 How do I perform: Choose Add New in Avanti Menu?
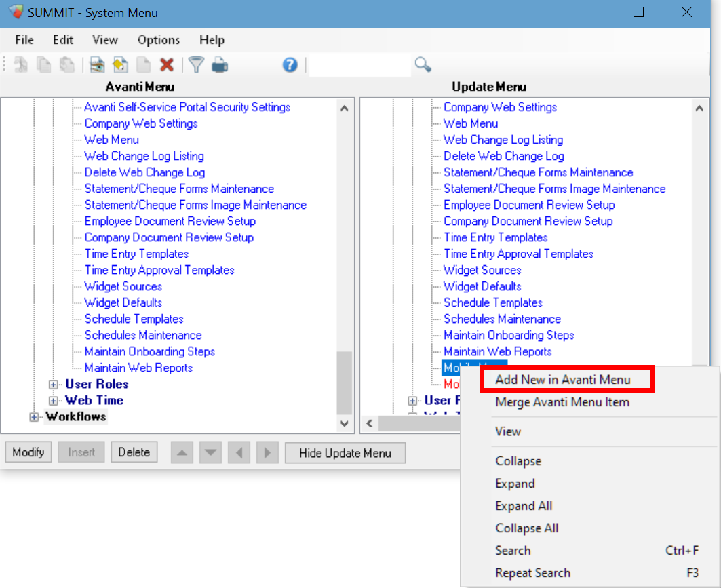563,380
